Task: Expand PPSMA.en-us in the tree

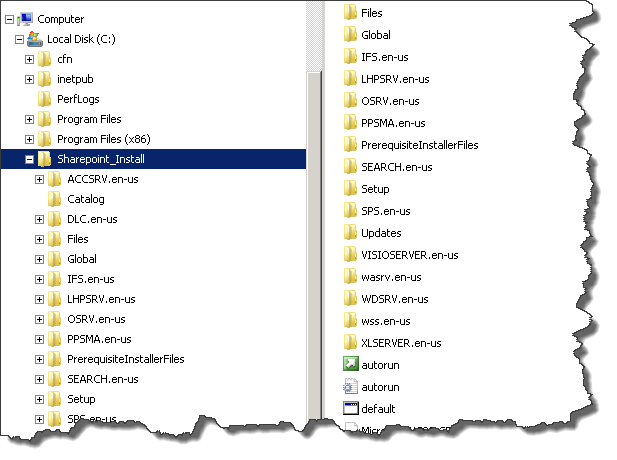Action: pos(39,339)
